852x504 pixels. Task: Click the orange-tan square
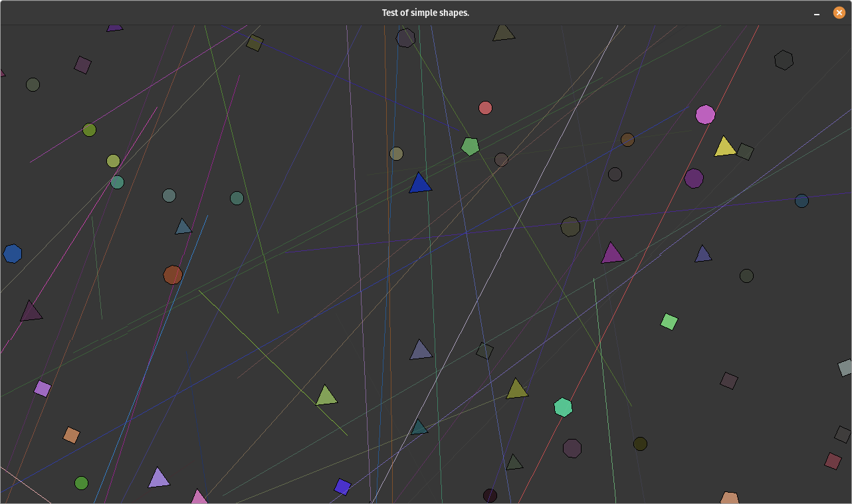pos(71,435)
